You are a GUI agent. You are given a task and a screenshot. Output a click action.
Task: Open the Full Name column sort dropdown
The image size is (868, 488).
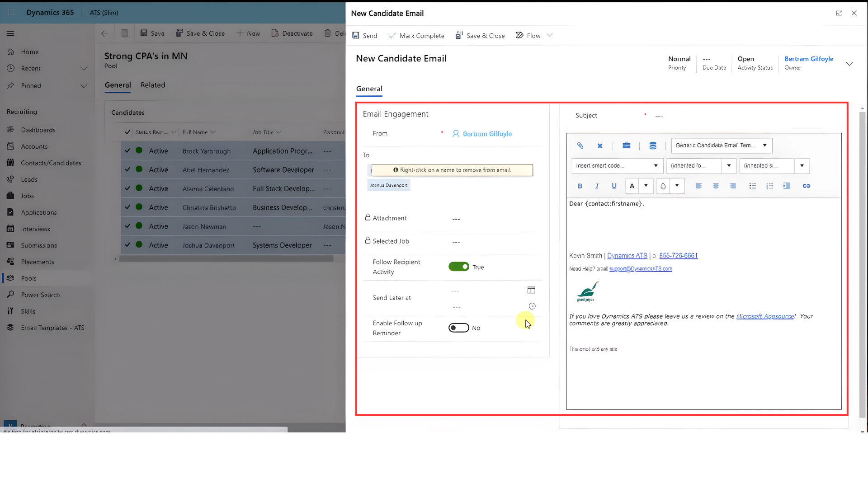pyautogui.click(x=213, y=132)
